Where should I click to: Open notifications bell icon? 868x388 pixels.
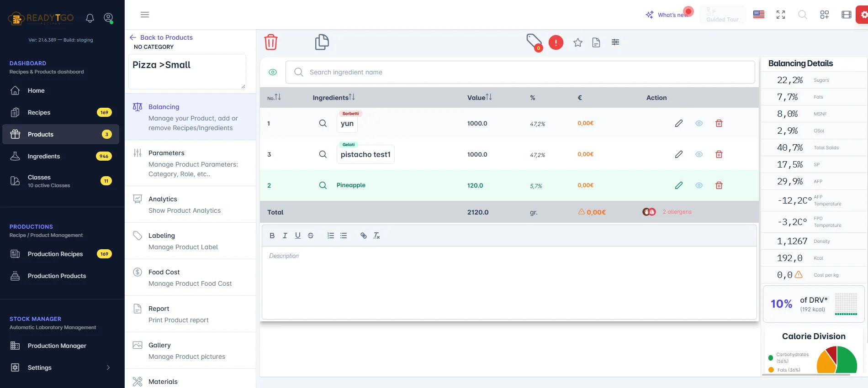pyautogui.click(x=90, y=18)
